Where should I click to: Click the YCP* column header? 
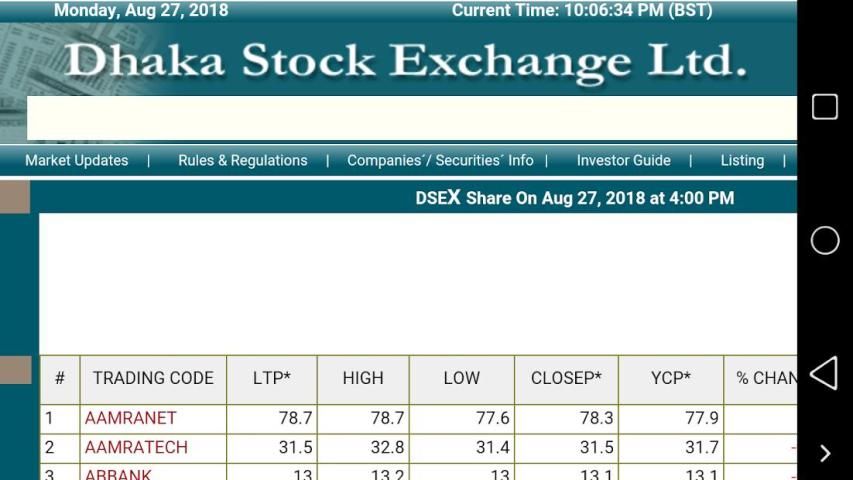671,378
